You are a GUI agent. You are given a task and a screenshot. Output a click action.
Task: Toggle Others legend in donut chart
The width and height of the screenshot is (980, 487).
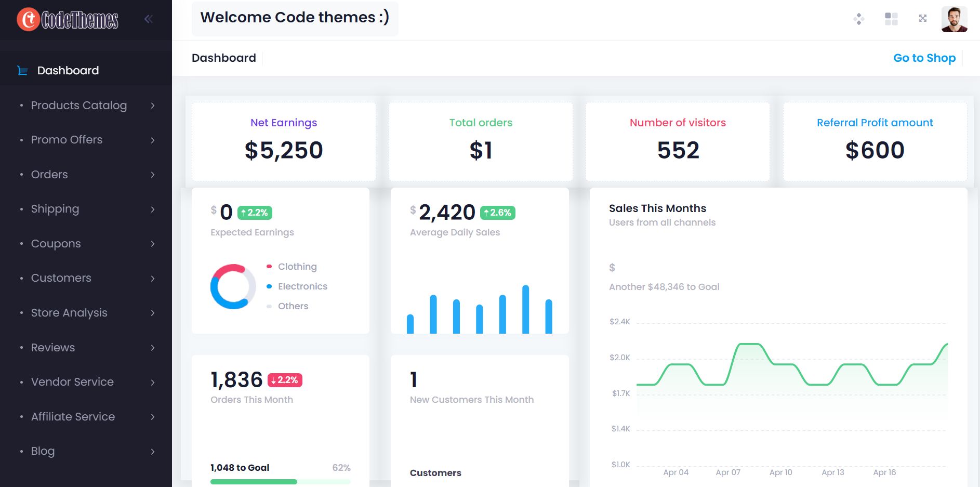point(293,306)
